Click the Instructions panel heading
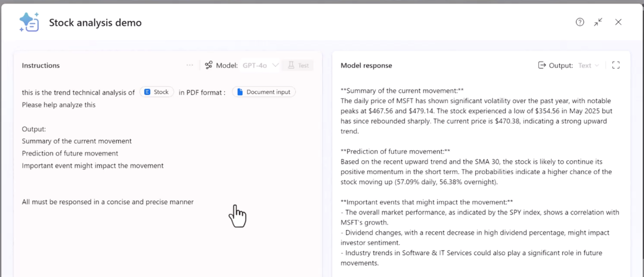 tap(41, 66)
